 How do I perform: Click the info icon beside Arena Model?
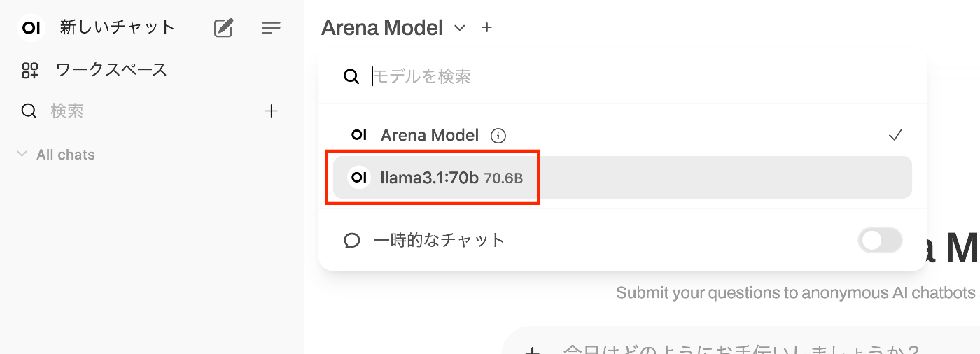tap(498, 136)
